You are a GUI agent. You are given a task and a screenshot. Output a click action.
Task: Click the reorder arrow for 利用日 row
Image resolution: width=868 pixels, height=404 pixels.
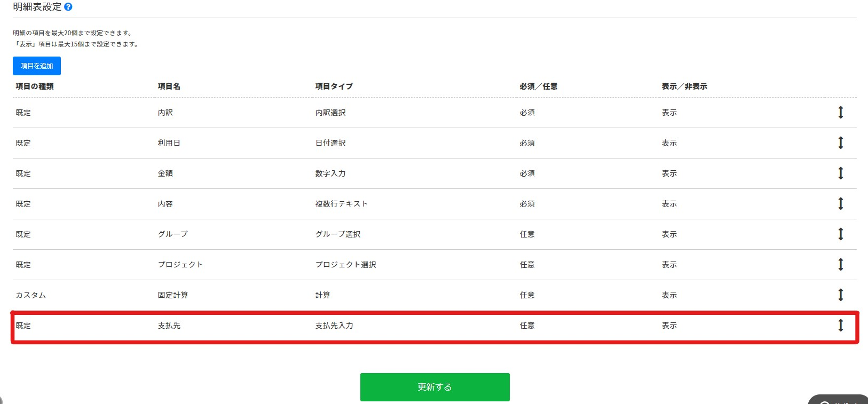click(840, 143)
